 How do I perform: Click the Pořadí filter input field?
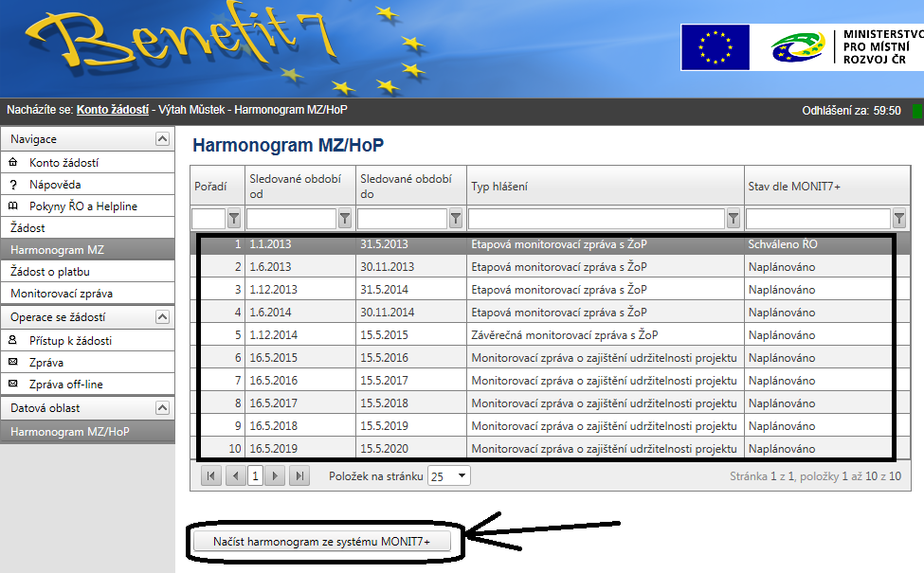[208, 219]
